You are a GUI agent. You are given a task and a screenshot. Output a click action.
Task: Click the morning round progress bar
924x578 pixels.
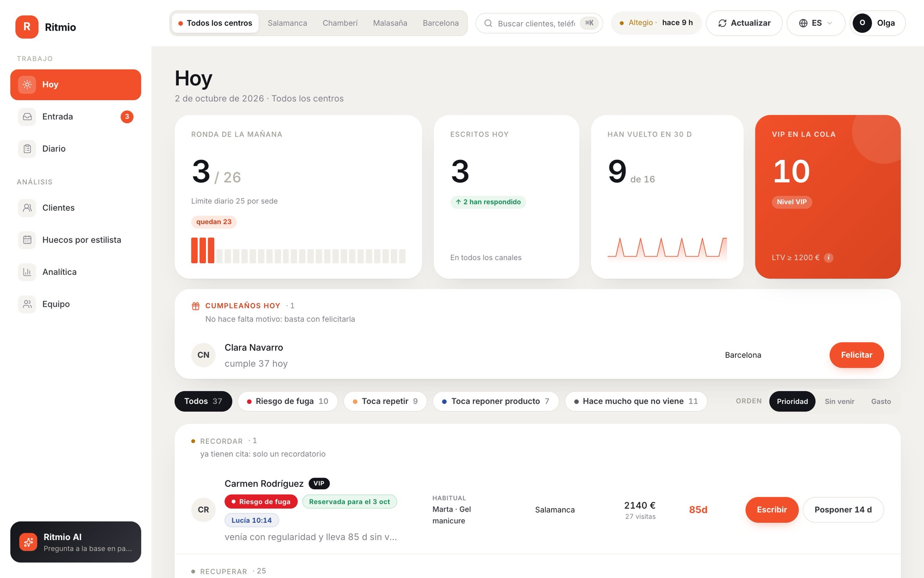(298, 251)
